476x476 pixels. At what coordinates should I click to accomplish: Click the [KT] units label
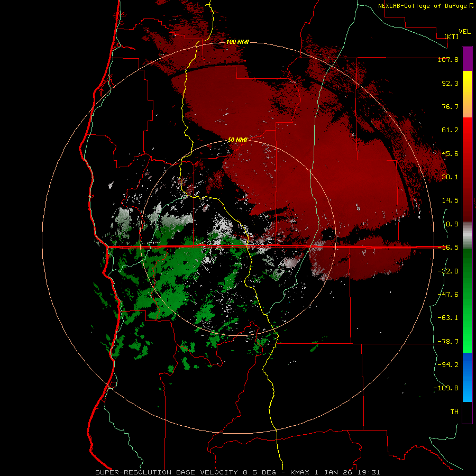[451, 36]
